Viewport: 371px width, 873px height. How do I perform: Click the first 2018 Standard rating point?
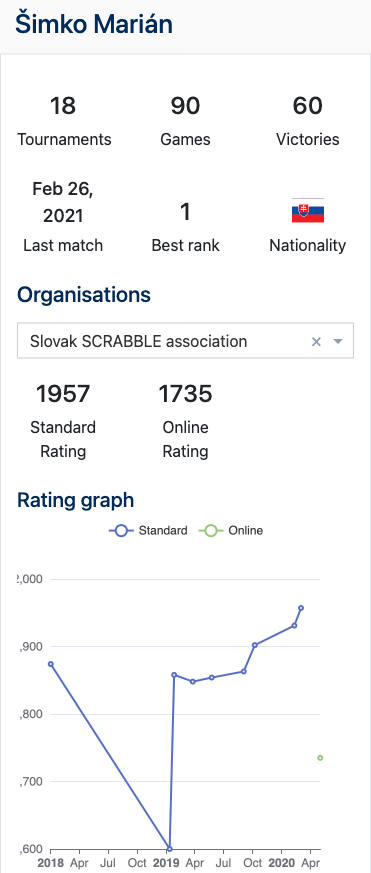click(51, 664)
